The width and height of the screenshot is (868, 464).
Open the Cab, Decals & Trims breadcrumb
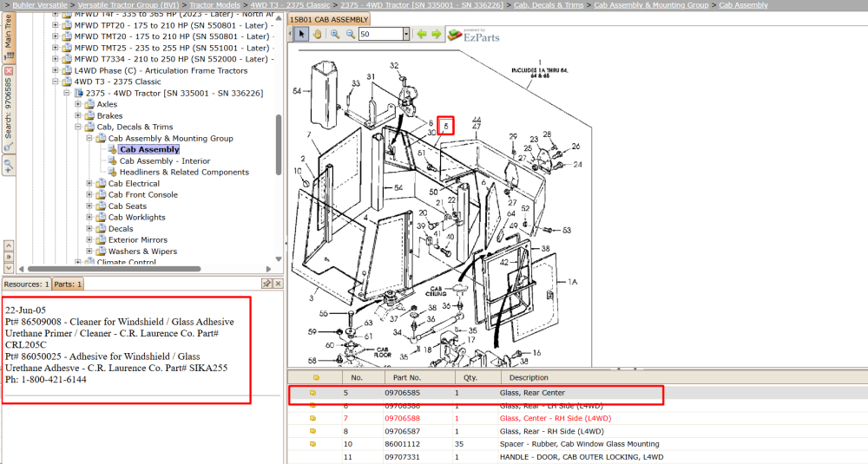pos(549,5)
